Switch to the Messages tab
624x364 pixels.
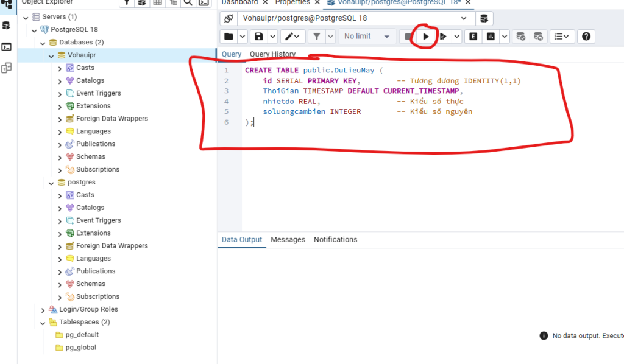[x=288, y=240]
